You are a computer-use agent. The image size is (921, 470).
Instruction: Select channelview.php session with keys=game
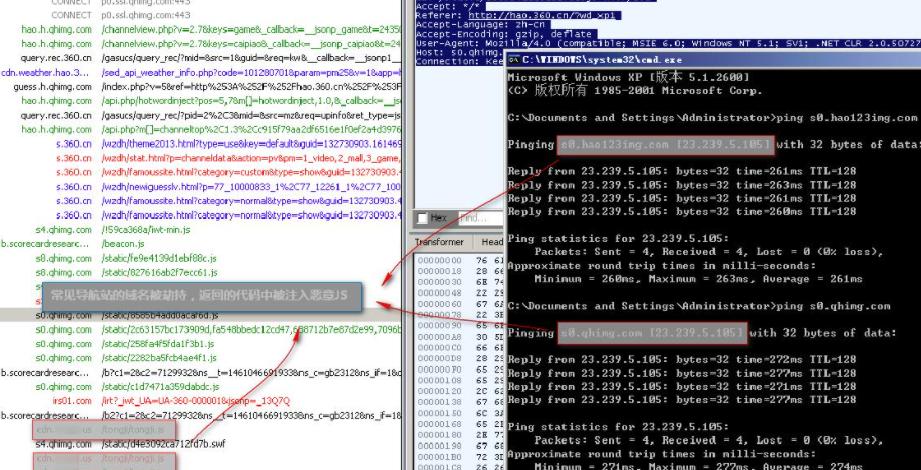pos(201,29)
